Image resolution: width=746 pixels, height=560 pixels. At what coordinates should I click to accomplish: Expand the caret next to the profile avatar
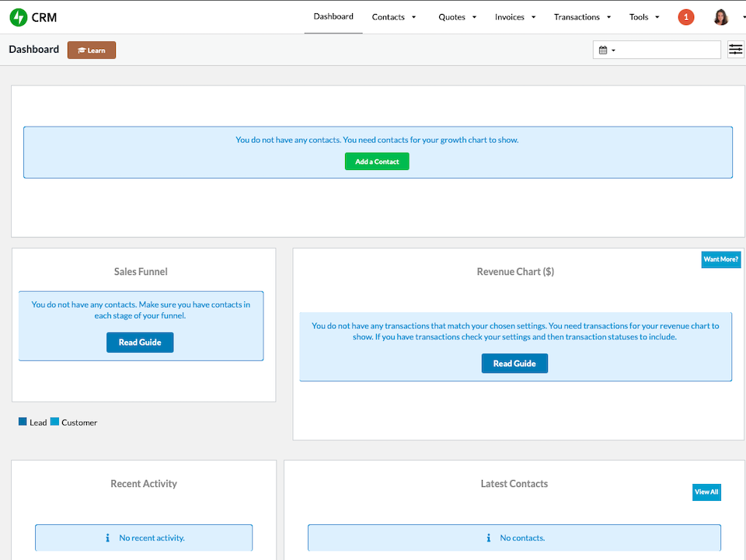[743, 16]
